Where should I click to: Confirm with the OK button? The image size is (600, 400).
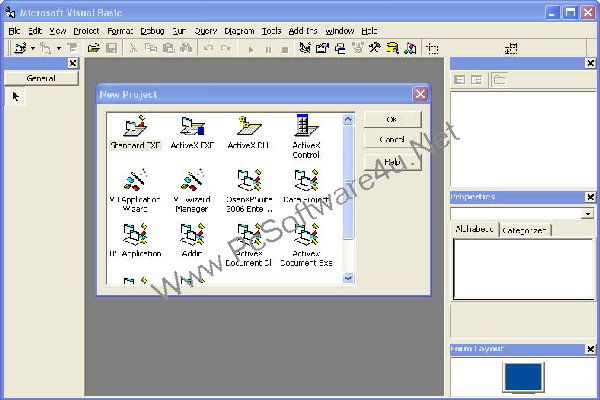392,119
